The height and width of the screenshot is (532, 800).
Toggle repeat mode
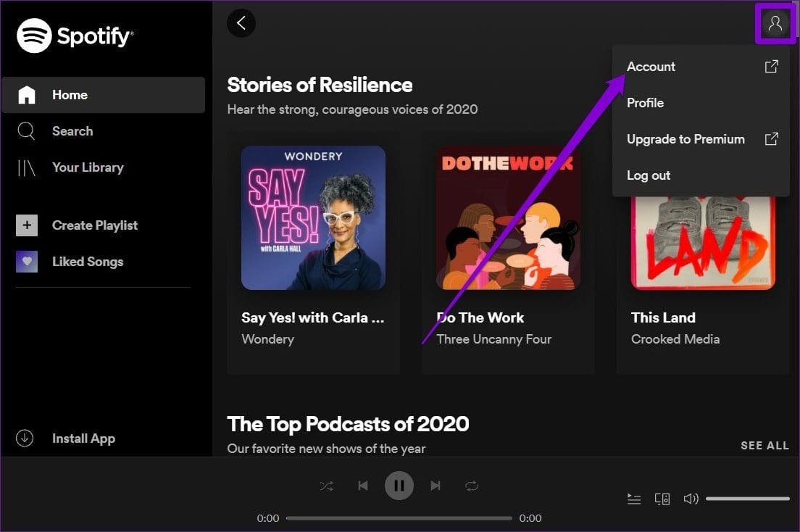tap(472, 486)
